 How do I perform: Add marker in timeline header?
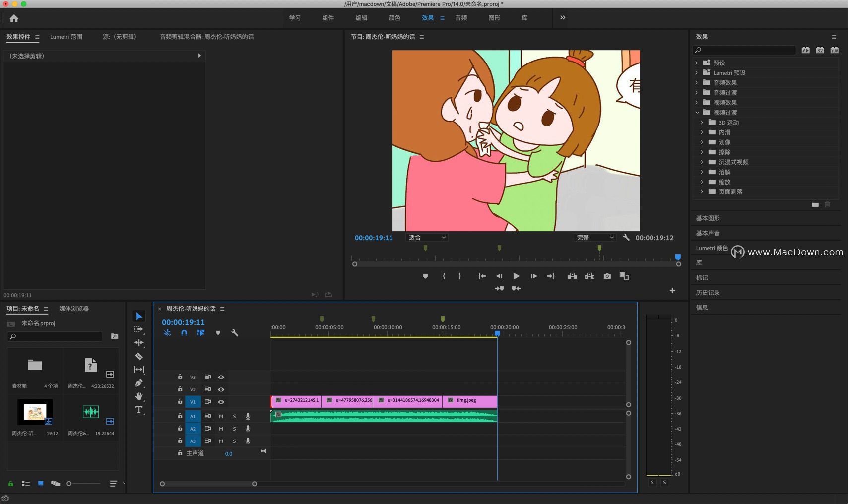point(218,333)
